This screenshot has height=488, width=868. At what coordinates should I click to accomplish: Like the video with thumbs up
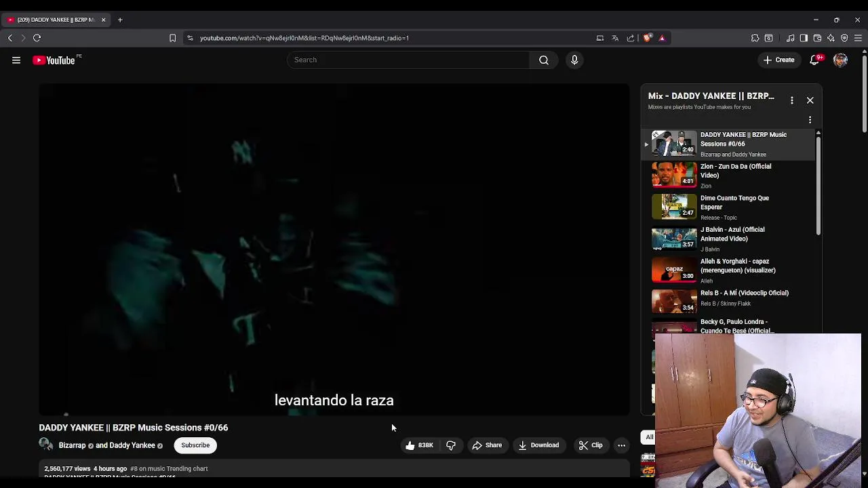point(419,445)
